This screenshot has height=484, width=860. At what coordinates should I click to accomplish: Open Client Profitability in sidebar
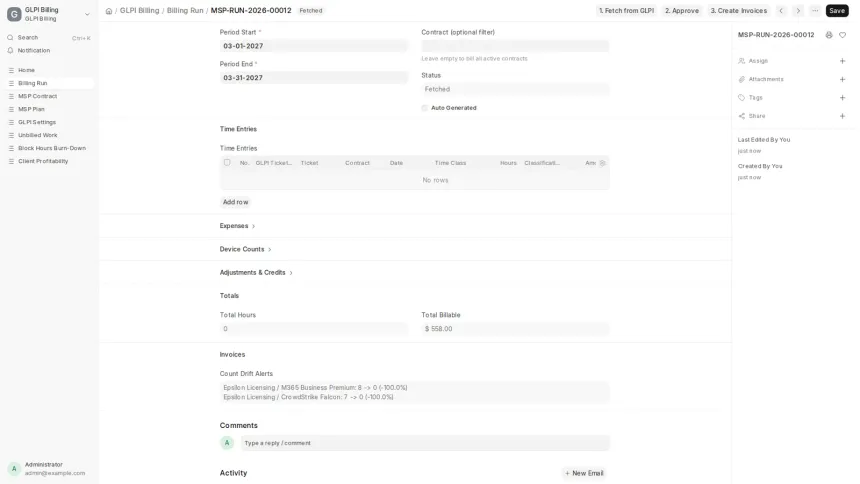49,161
